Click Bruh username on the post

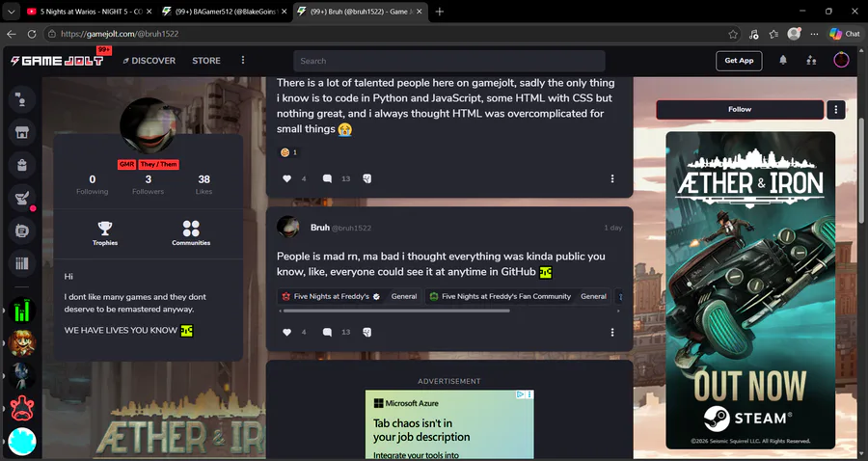coord(320,228)
